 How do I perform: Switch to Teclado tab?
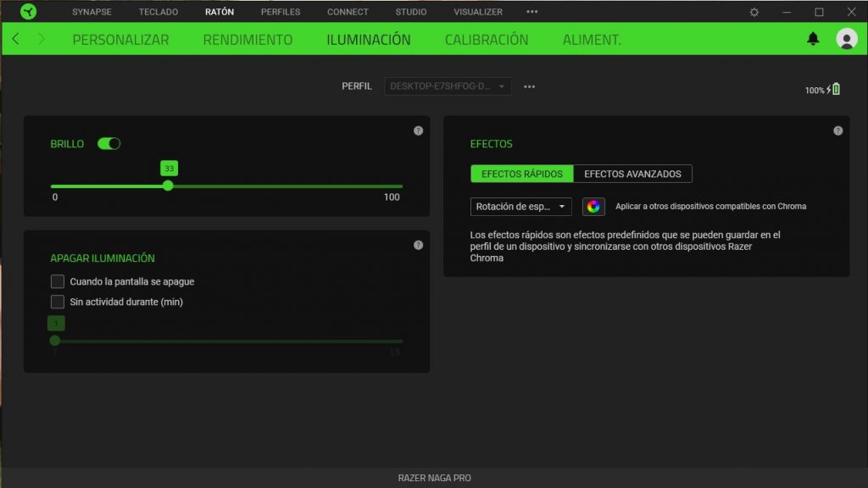tap(159, 12)
